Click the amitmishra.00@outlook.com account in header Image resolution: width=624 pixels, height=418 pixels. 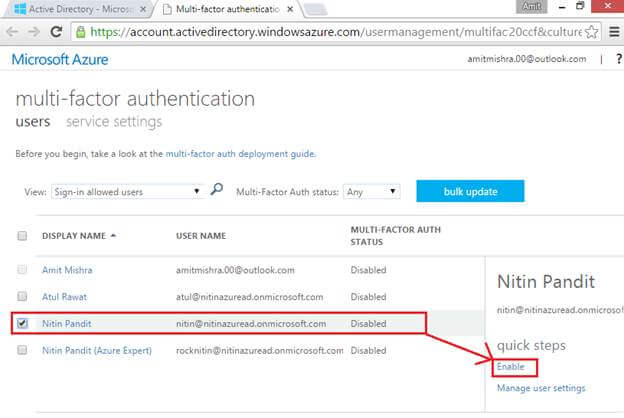coord(526,59)
